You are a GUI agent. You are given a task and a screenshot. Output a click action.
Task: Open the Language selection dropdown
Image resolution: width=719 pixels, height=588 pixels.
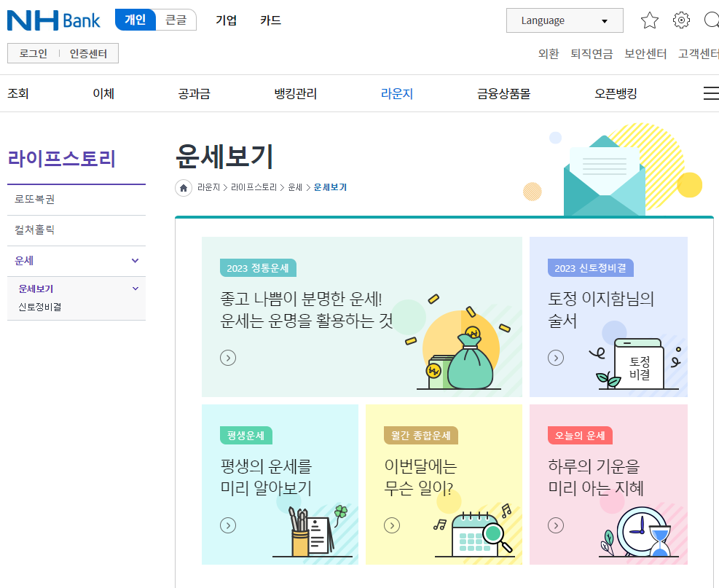point(565,20)
